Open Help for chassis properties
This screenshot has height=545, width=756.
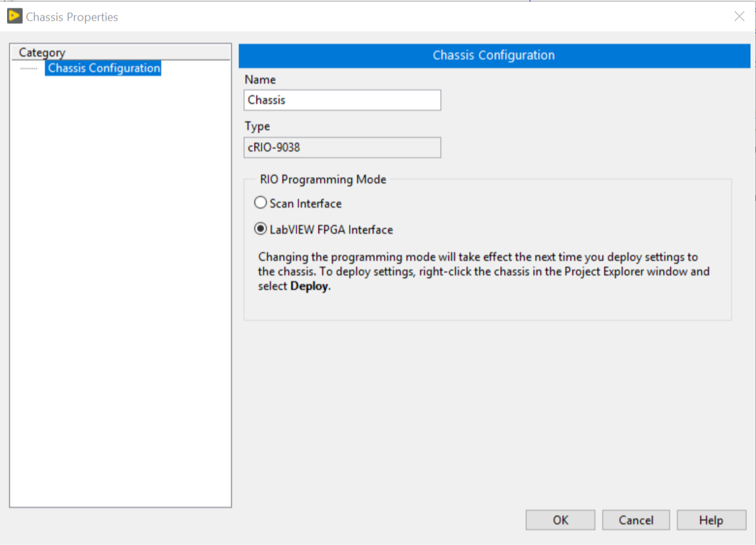click(711, 520)
